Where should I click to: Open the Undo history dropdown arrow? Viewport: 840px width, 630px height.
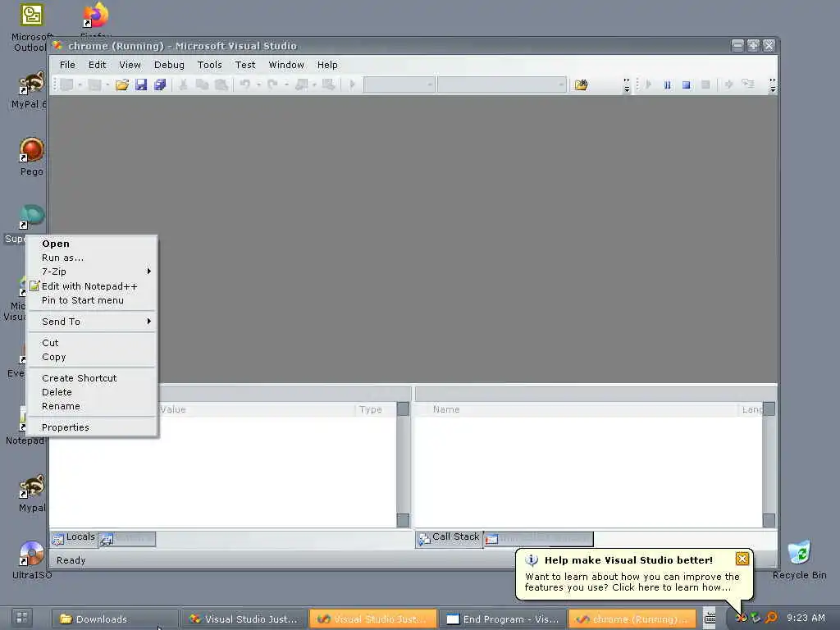(258, 84)
